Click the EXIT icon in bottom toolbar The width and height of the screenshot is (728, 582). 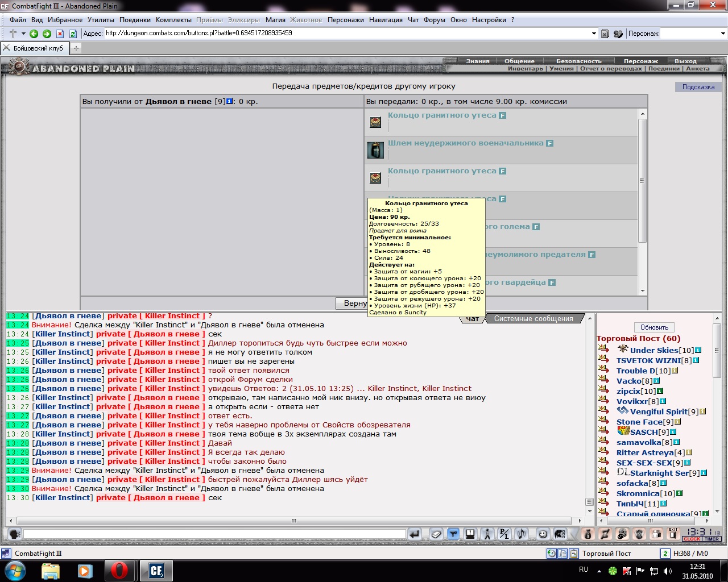(673, 534)
